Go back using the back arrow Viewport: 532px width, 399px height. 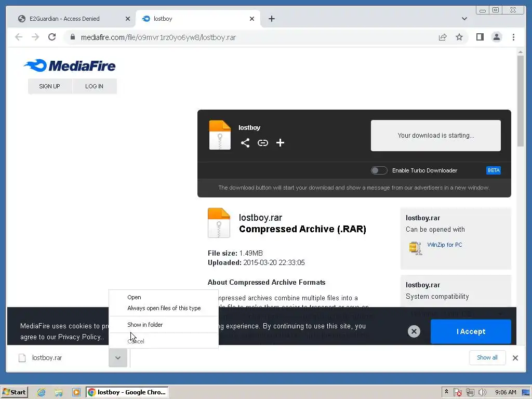pos(19,37)
